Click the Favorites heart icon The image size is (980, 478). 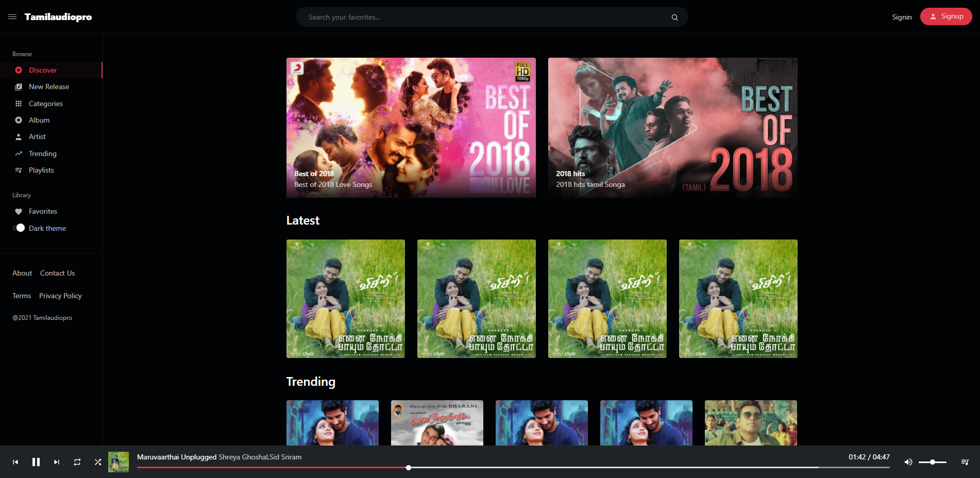point(19,211)
